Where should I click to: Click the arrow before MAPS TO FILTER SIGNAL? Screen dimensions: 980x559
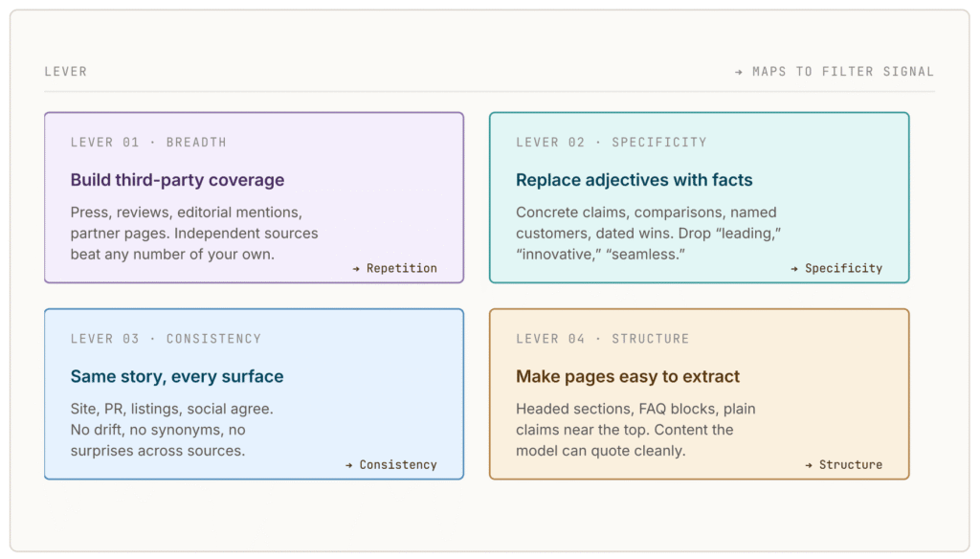739,72
